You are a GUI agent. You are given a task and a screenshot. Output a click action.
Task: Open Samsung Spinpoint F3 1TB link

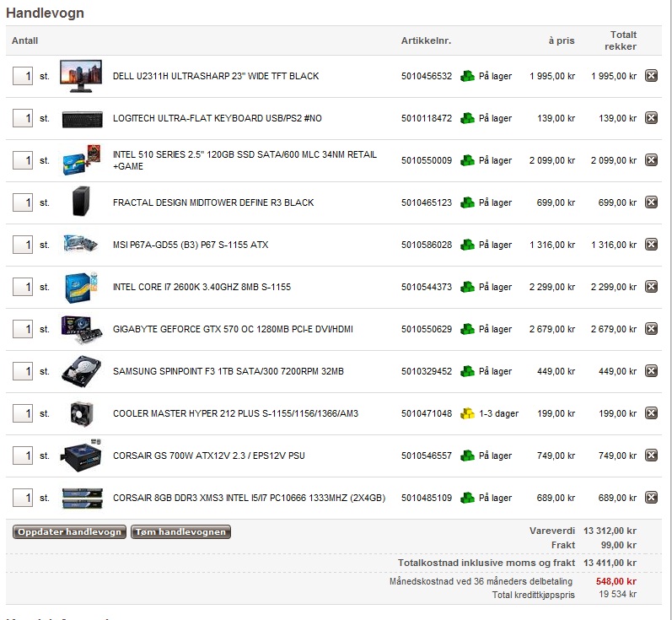click(228, 371)
